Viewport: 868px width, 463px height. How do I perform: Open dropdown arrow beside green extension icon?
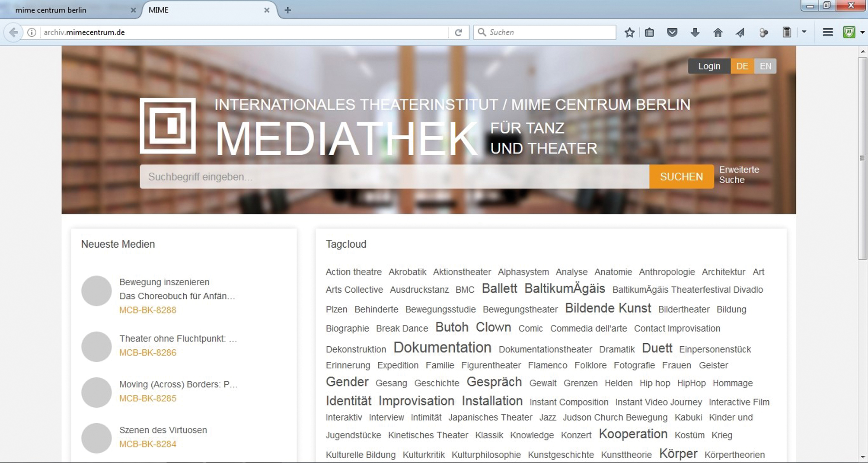(862, 32)
